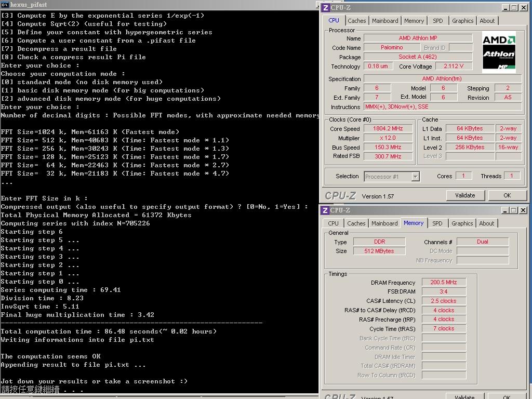This screenshot has width=532, height=399.
Task: Close the lower CPU-Z Memory window
Action: [x=523, y=210]
